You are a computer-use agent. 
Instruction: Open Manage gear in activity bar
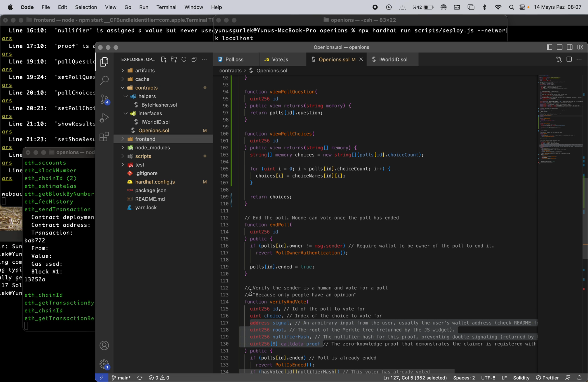(104, 364)
